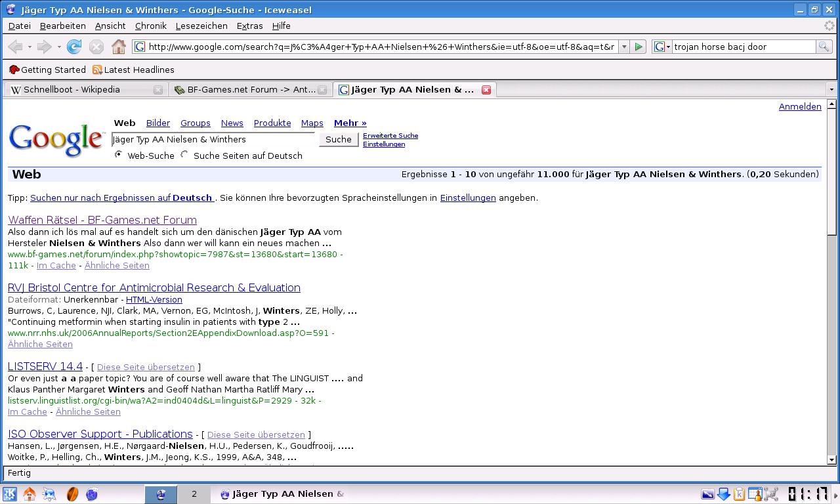This screenshot has height=504, width=840.
Task: Open the Latest Headlines feed bookmark
Action: [133, 70]
